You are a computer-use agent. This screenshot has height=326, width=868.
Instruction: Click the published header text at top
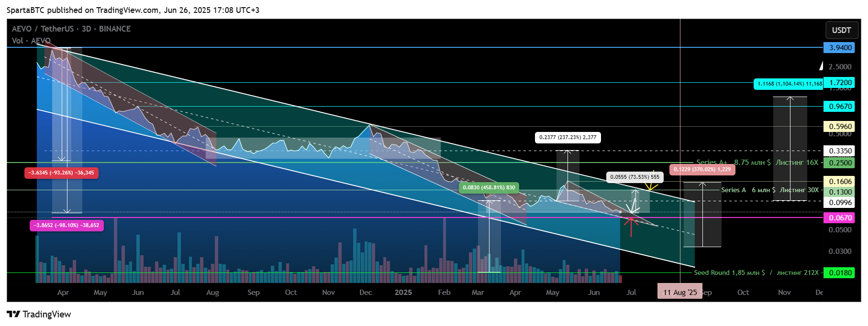(x=133, y=10)
